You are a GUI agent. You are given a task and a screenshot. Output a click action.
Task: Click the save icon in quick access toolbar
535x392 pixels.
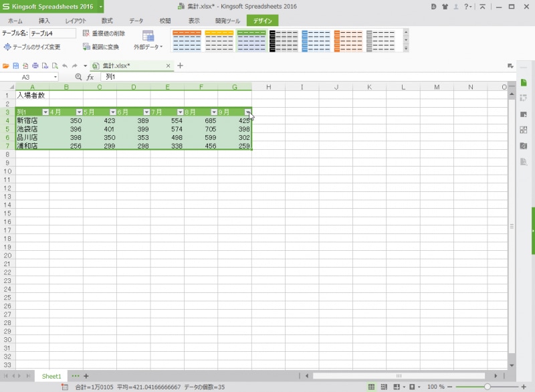(15, 66)
